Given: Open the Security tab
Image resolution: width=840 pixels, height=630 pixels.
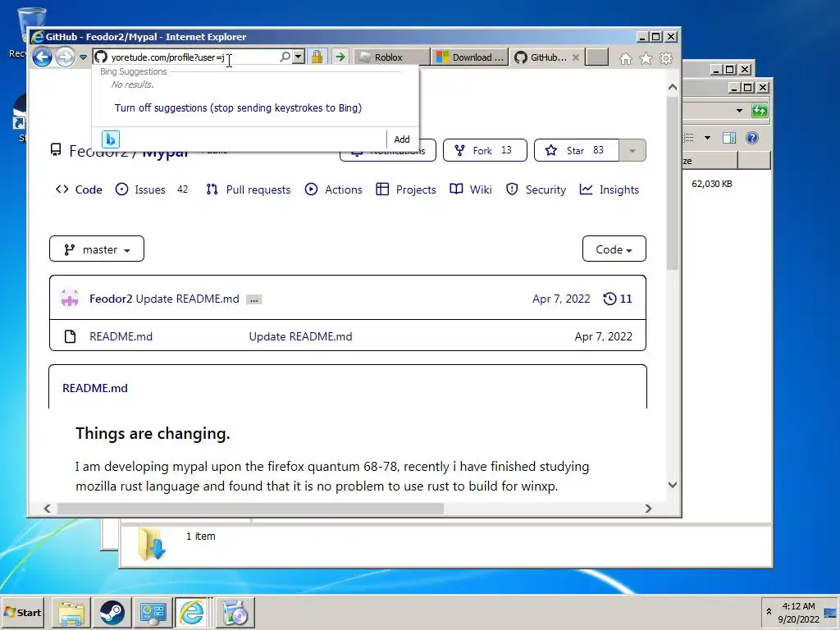Looking at the screenshot, I should pos(536,189).
